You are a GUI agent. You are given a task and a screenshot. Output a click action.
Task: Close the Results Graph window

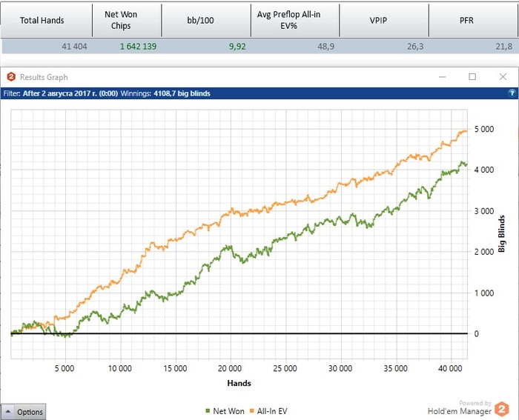pyautogui.click(x=503, y=77)
